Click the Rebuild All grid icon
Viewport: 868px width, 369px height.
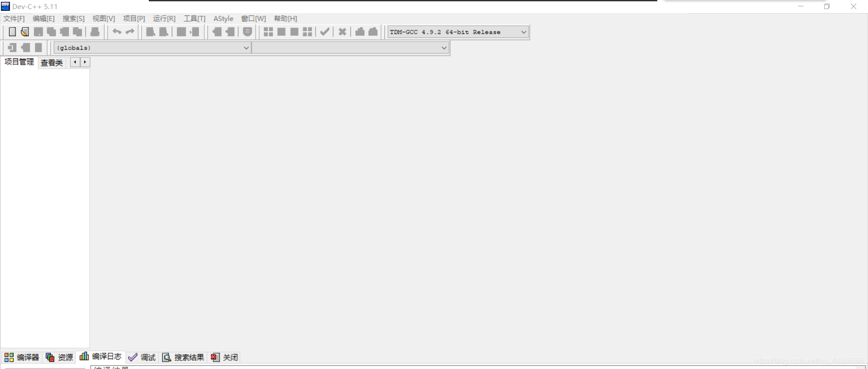307,32
